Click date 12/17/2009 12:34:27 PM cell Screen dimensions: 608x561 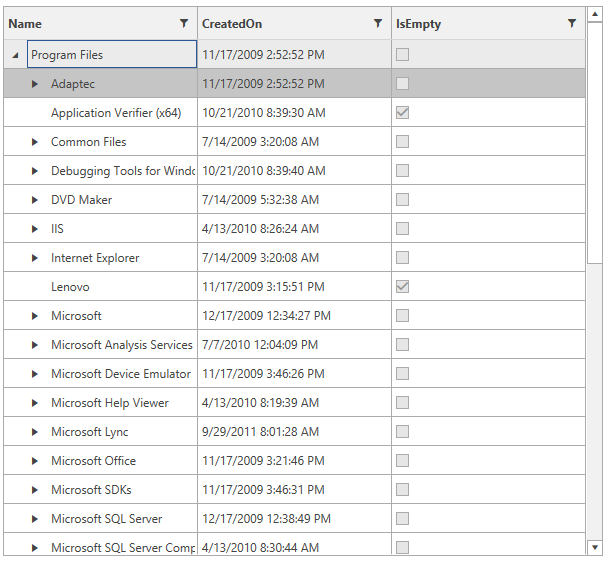tap(294, 316)
